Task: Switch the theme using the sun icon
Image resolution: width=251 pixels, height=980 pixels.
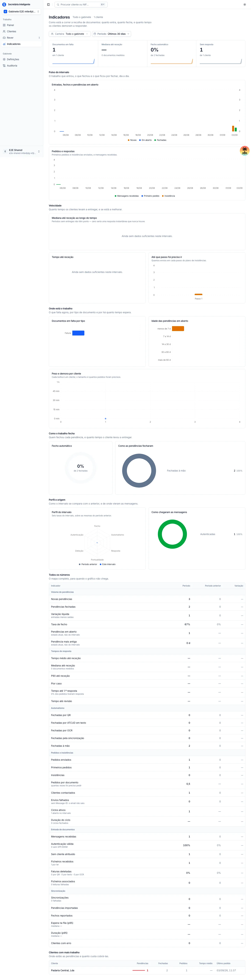Action: click(x=245, y=5)
